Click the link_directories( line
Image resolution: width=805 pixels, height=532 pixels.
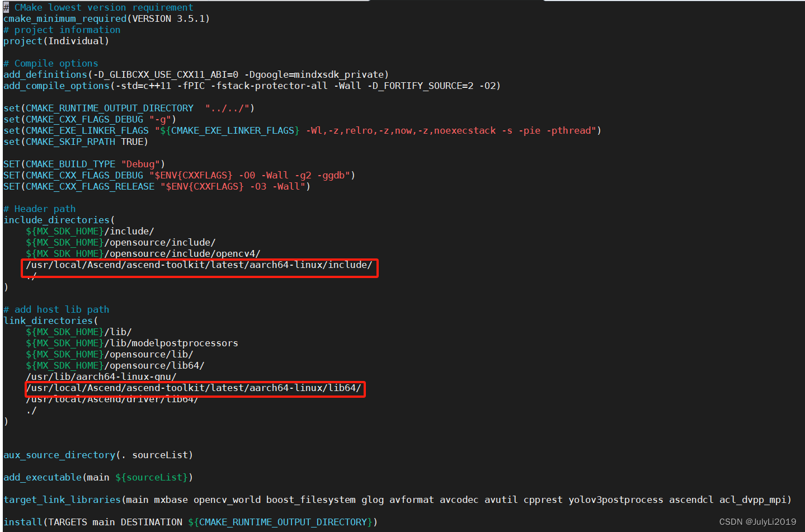click(x=50, y=321)
